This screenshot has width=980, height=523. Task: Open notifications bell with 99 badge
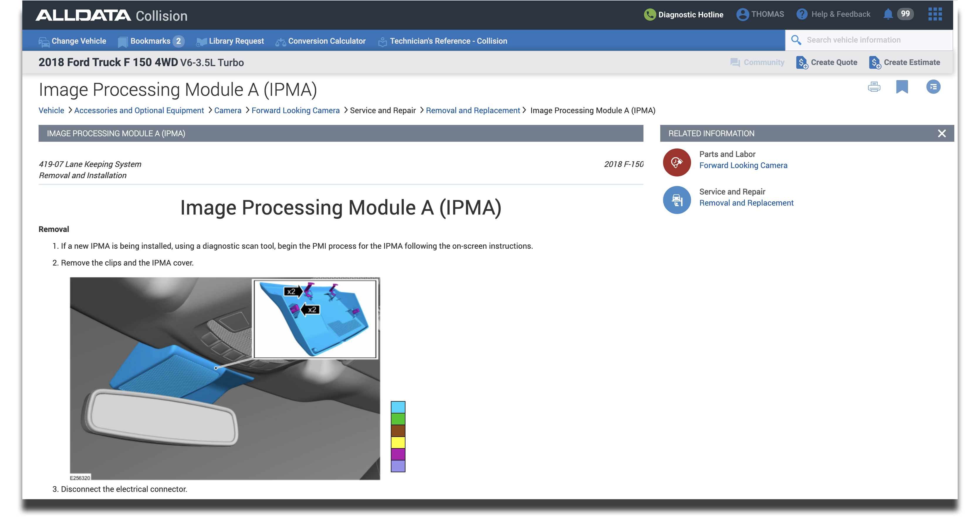coord(898,14)
